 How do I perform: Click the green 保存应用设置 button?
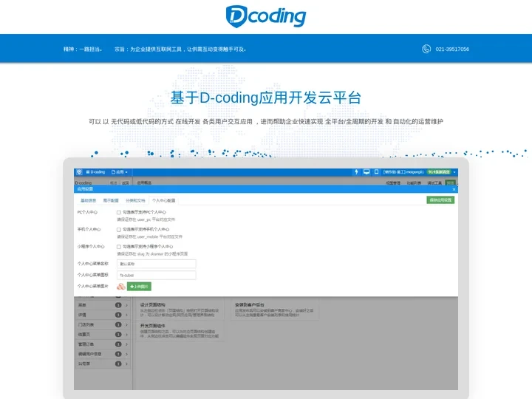(440, 199)
